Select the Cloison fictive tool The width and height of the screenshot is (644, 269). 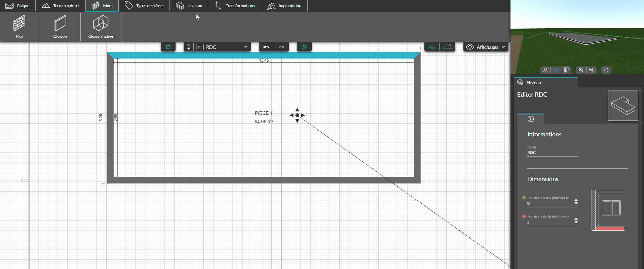(101, 27)
